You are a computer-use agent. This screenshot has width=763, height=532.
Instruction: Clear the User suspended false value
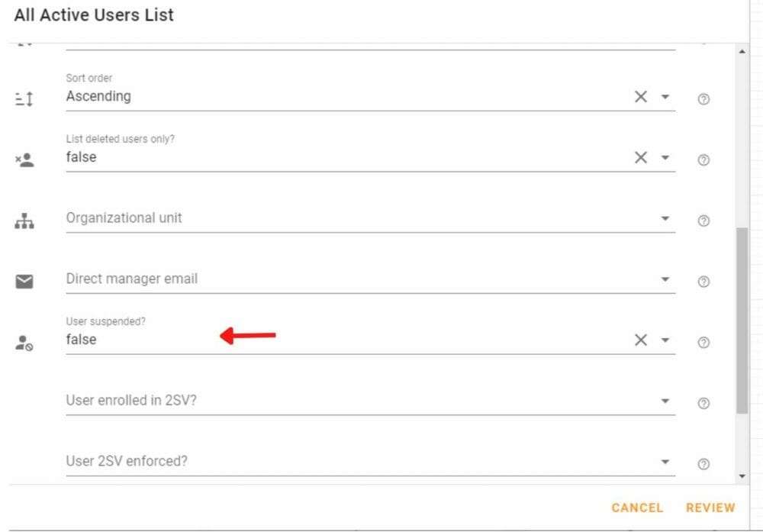click(640, 340)
